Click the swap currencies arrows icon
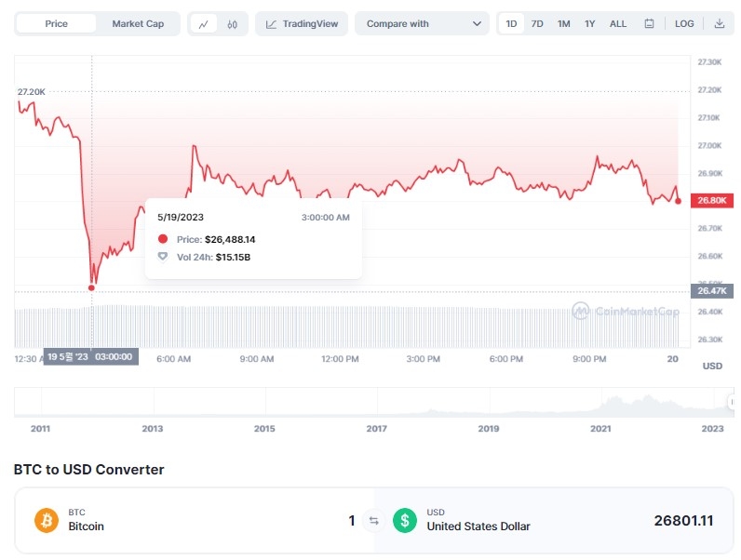Image resolution: width=741 pixels, height=560 pixels. 374,521
